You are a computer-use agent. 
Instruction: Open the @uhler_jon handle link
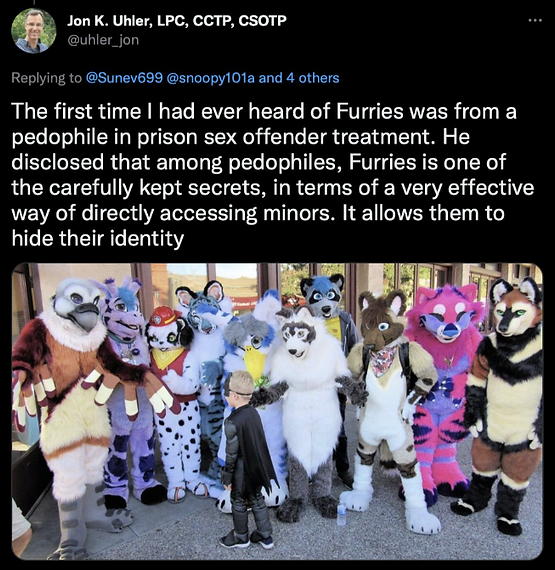pos(103,40)
